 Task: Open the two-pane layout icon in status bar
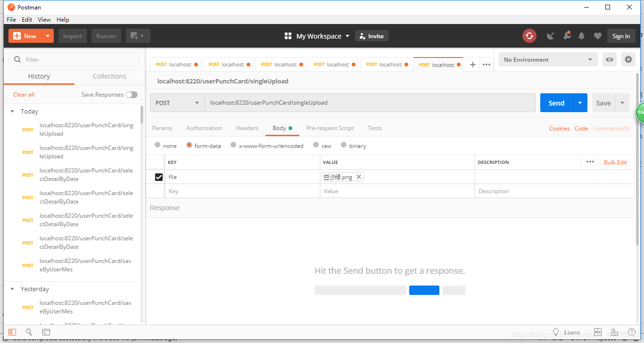click(x=598, y=332)
